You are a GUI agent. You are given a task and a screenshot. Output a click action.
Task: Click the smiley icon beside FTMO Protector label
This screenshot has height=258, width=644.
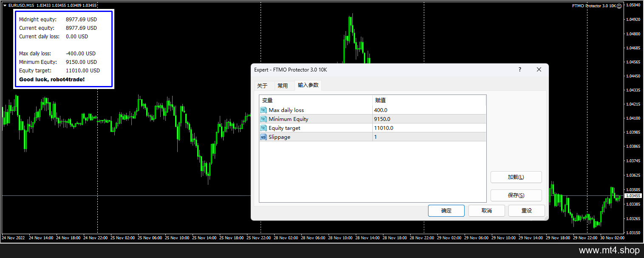(619, 6)
